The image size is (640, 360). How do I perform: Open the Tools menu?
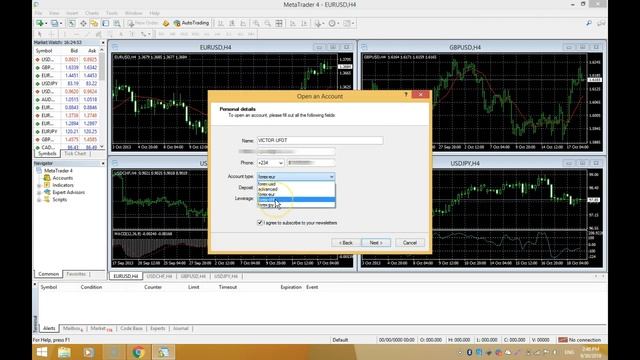point(112,13)
